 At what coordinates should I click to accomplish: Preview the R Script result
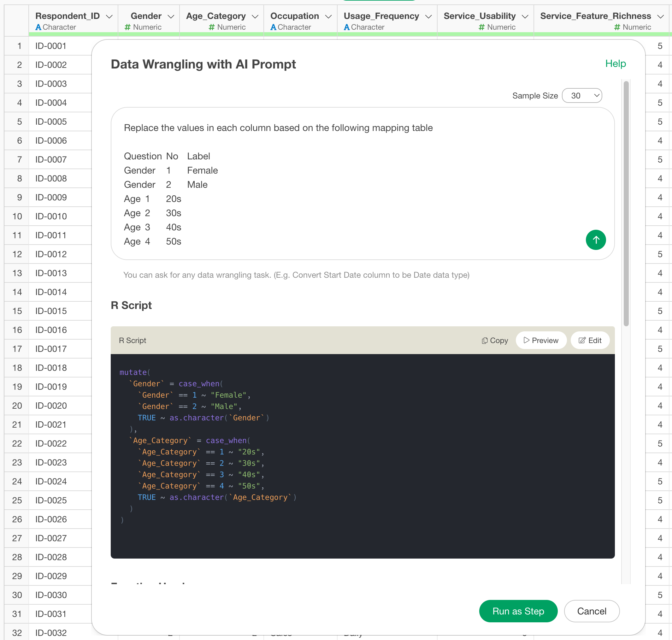(541, 341)
